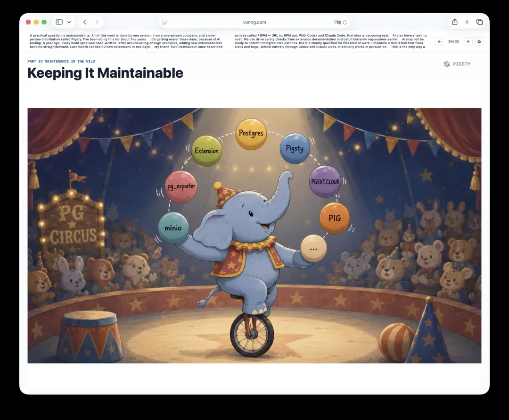Open the page menu icon in address bar

click(164, 22)
